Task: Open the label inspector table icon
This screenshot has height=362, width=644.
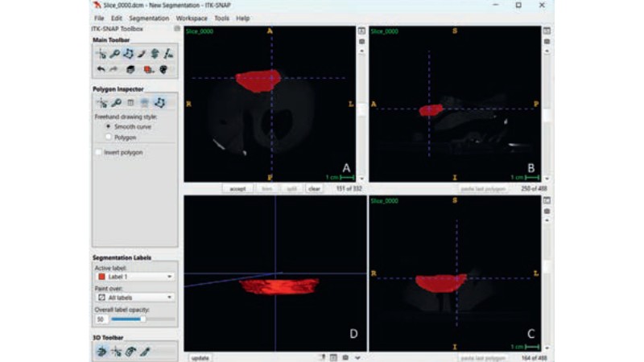Action: [130, 103]
